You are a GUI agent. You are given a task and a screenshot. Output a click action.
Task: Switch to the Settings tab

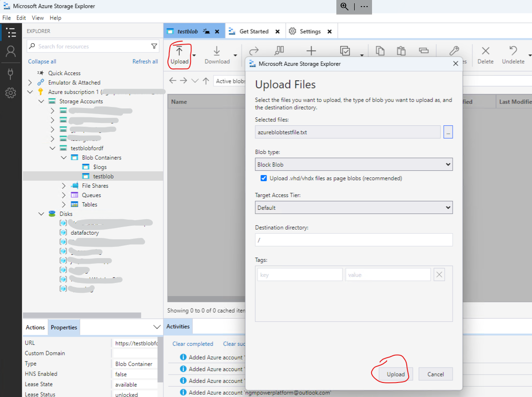point(310,31)
